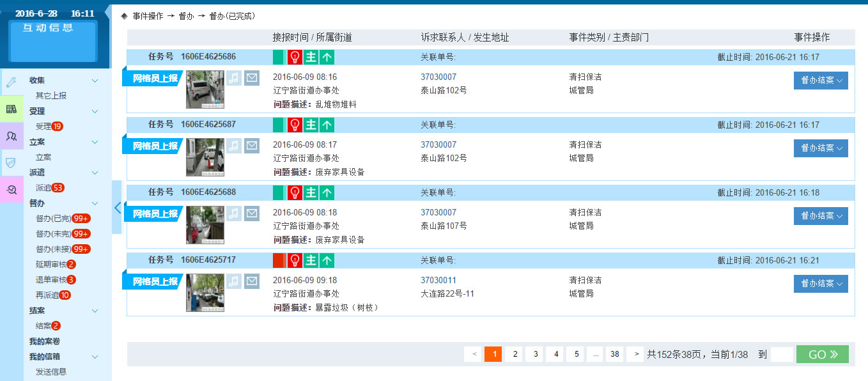
Task: Click the green binders icon in the sidebar
Action: pyautogui.click(x=12, y=109)
